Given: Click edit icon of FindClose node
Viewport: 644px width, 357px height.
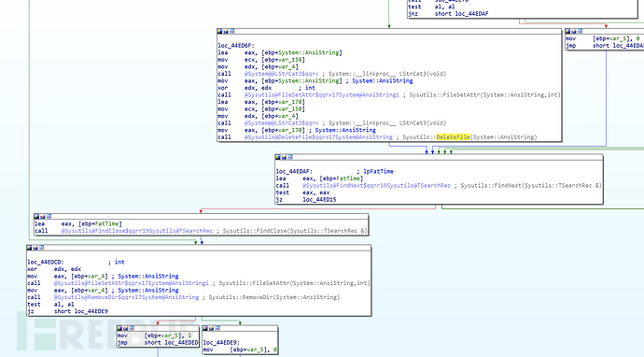Looking at the screenshot, I should coord(42,216).
